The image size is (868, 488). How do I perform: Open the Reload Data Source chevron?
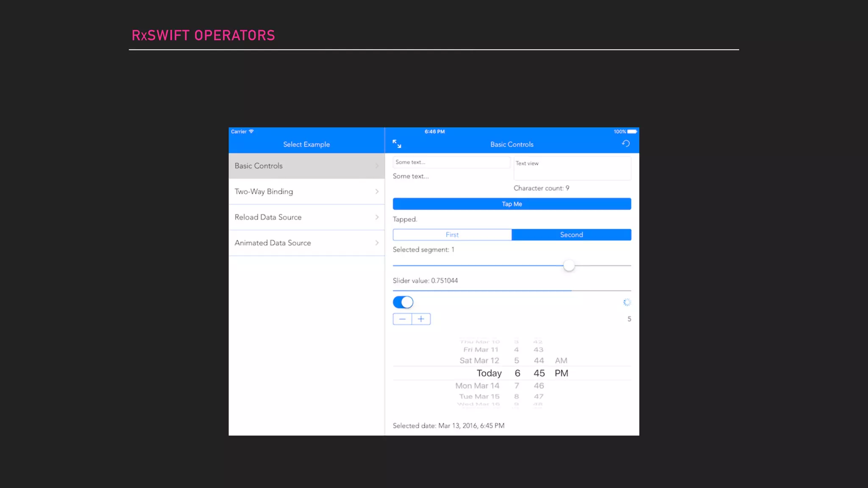[x=377, y=217]
